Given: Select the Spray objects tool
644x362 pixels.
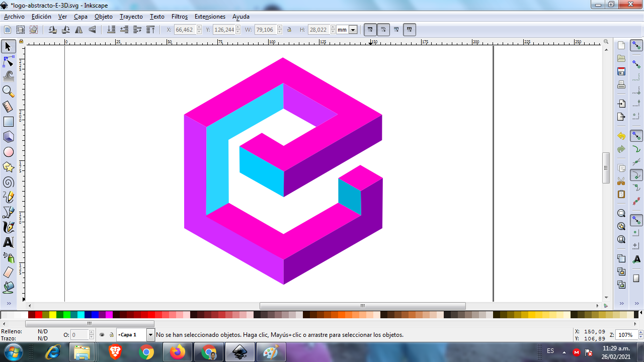Looking at the screenshot, I should [8, 257].
